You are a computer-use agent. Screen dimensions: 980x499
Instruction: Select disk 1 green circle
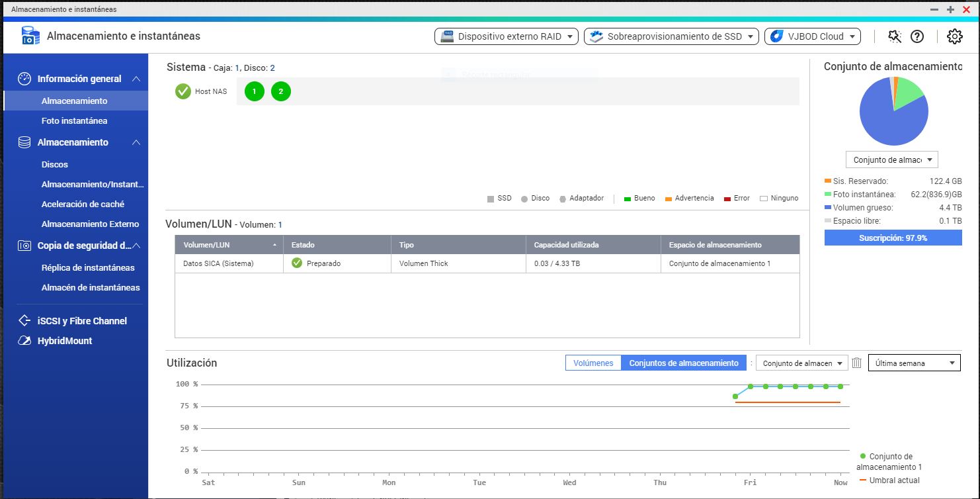coord(254,92)
